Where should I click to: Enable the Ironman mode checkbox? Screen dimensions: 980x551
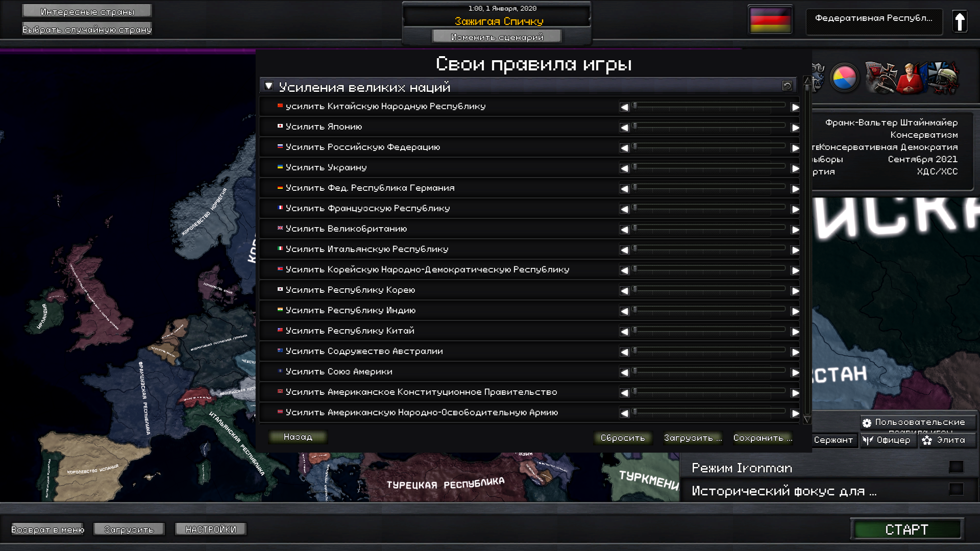(956, 467)
